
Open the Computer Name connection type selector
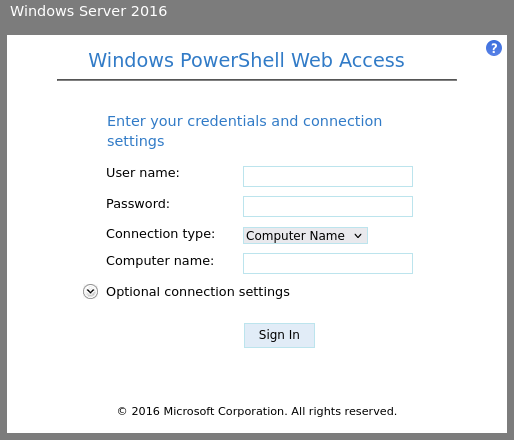click(x=305, y=236)
